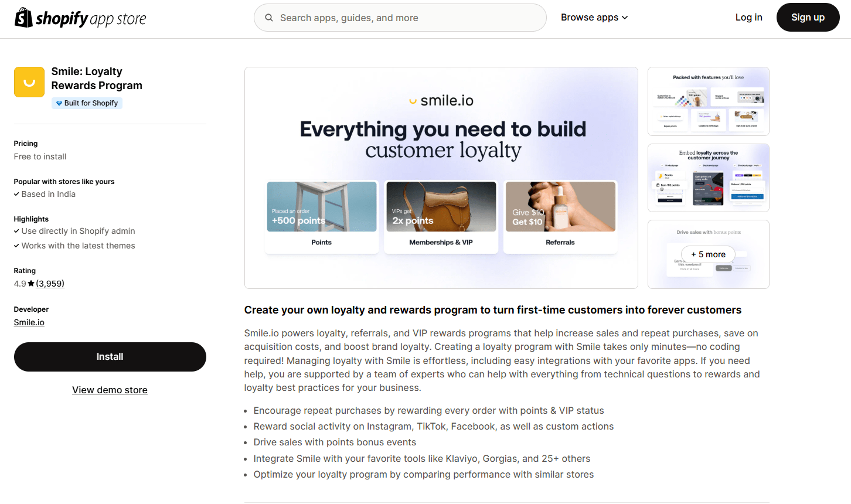The width and height of the screenshot is (851, 504).
Task: Click Use directly in Shopify admin text
Action: (x=79, y=231)
